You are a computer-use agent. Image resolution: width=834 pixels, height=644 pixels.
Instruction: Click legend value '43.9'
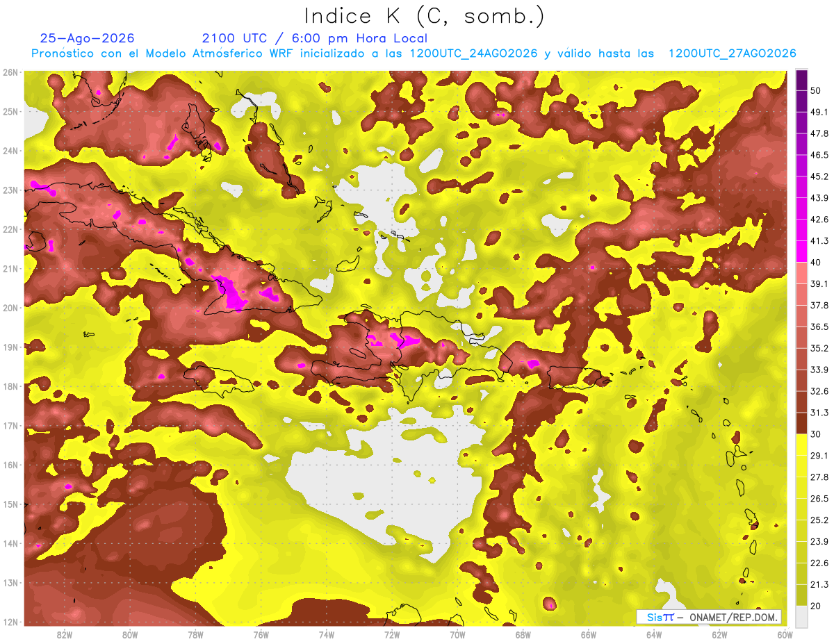pos(819,197)
